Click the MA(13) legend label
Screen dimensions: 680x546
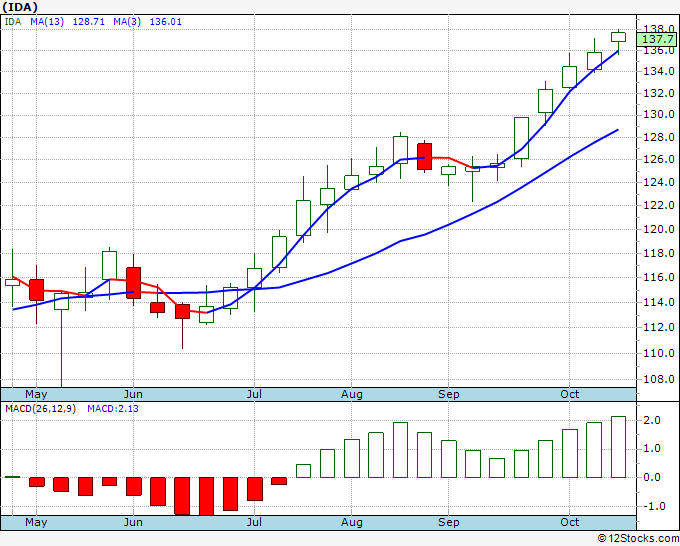point(47,22)
